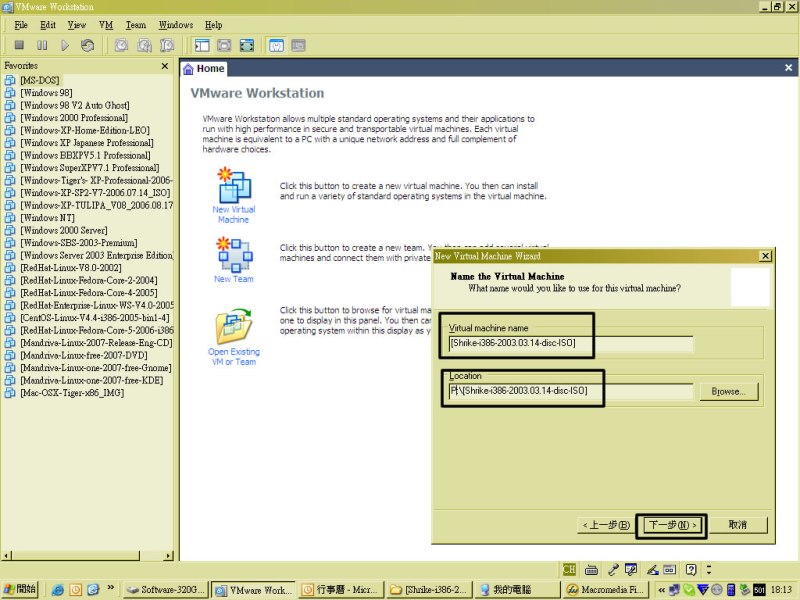Click the Console view toolbar icon
The image size is (800, 600).
point(298,45)
